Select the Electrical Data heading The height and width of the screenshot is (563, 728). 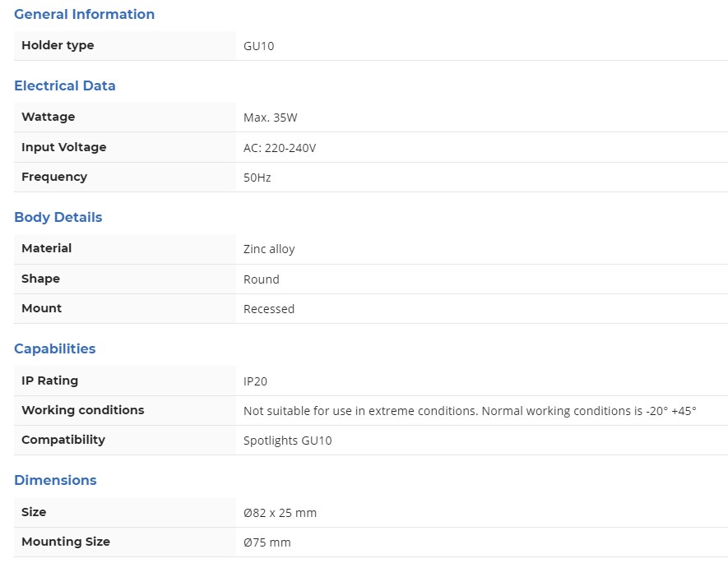[x=65, y=85]
